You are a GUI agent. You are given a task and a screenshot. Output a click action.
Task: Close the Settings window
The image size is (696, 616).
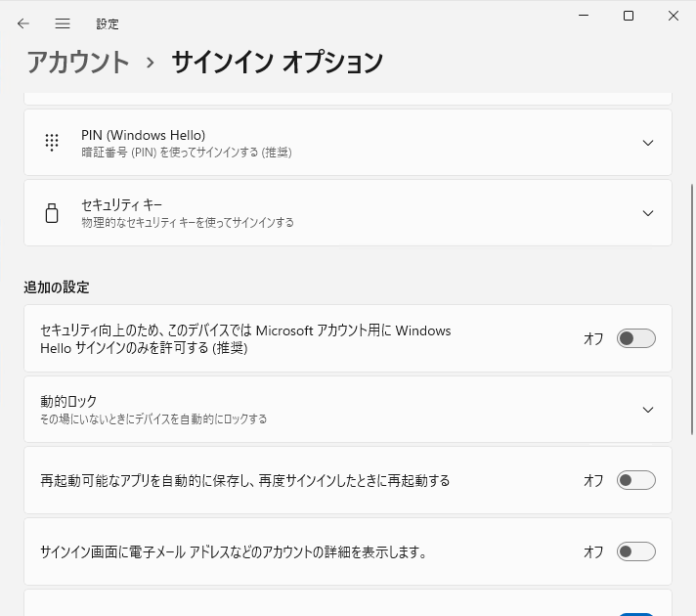pos(674,16)
